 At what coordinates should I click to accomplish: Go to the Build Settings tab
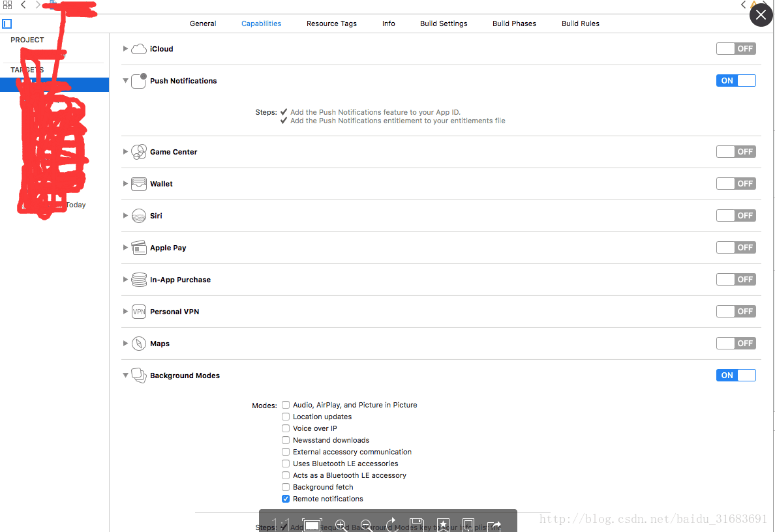pyautogui.click(x=444, y=23)
